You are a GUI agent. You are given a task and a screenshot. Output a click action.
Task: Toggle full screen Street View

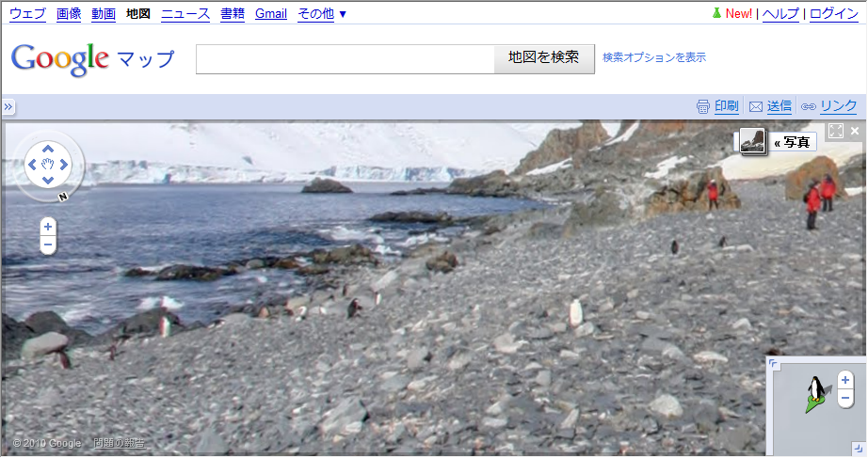[835, 131]
